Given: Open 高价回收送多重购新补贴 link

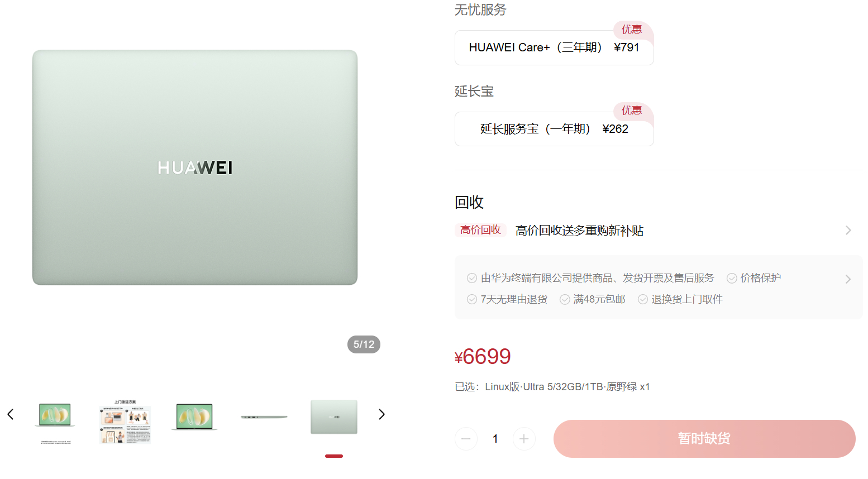Looking at the screenshot, I should (579, 231).
